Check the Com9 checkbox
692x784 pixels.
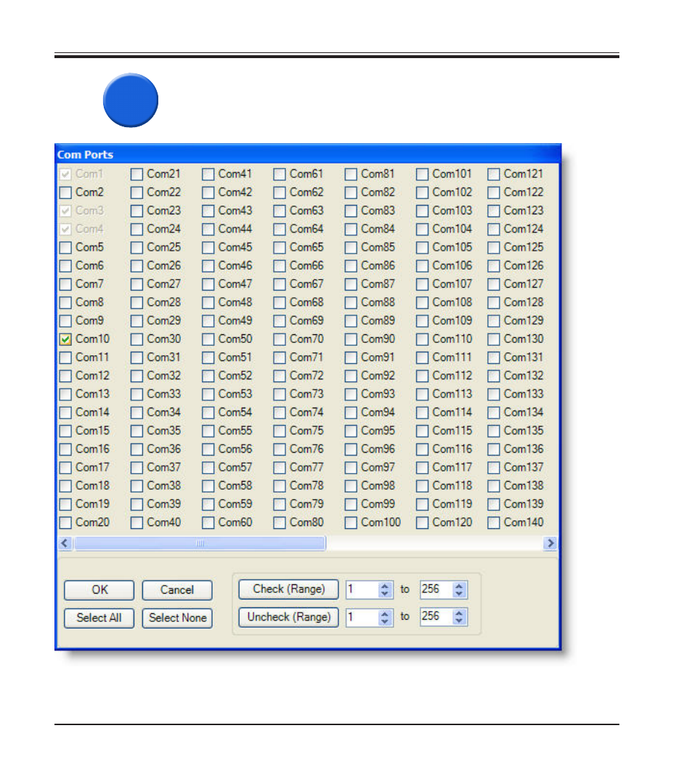tap(65, 320)
